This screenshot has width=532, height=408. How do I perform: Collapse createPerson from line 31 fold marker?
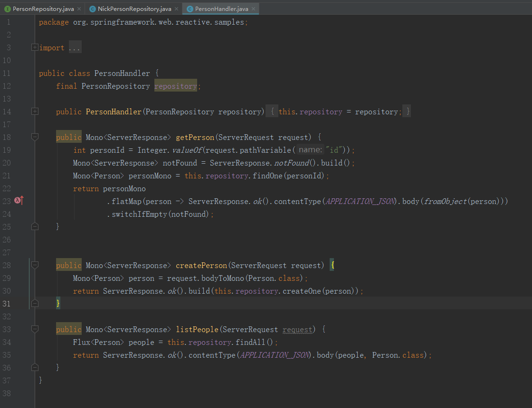coord(35,303)
